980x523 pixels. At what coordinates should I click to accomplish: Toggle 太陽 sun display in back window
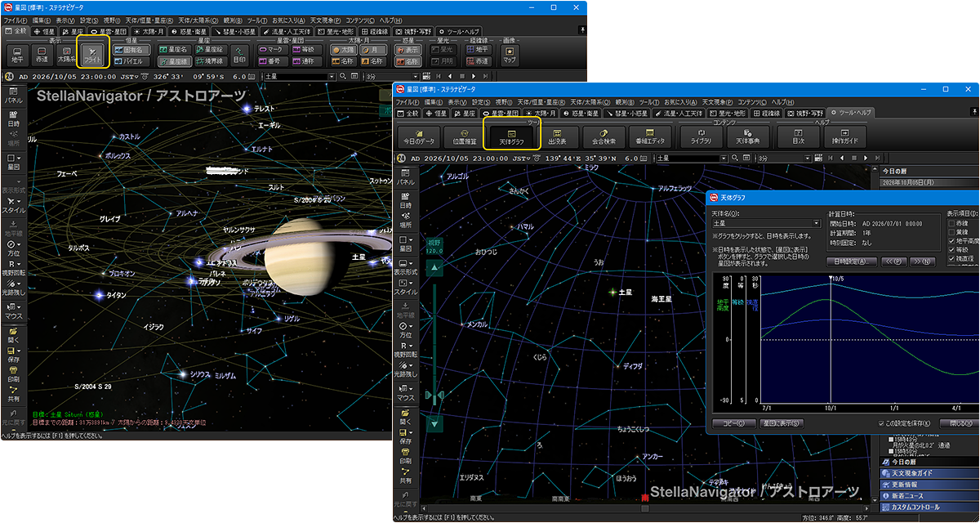tap(342, 49)
